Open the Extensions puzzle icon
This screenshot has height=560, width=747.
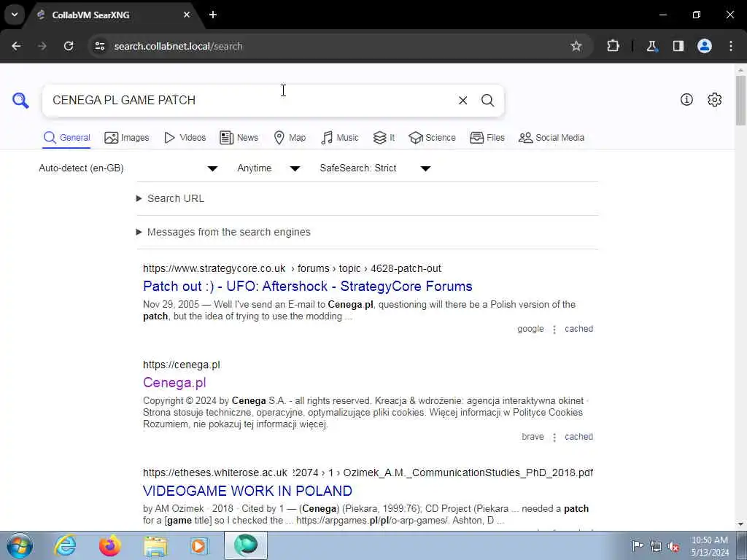[613, 46]
